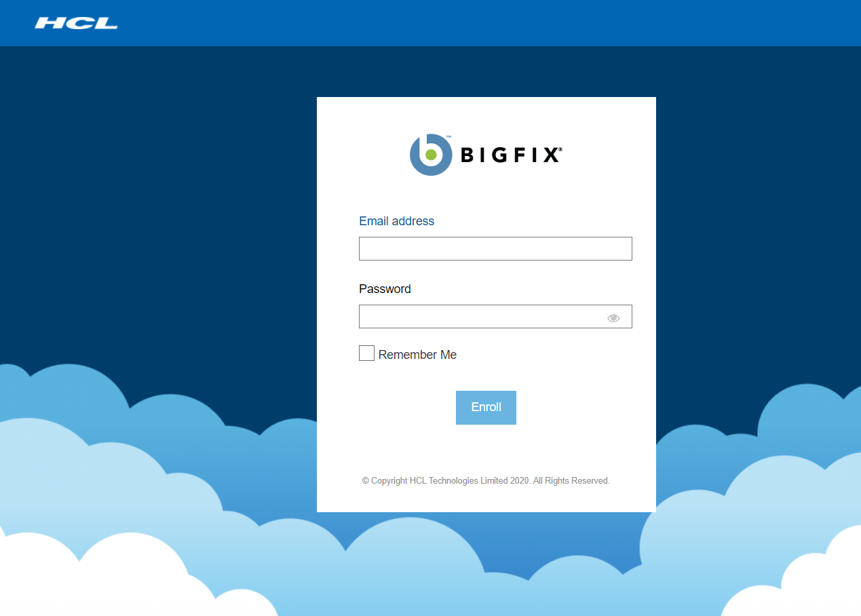Show password with the eye icon
The width and height of the screenshot is (861, 616).
tap(613, 317)
